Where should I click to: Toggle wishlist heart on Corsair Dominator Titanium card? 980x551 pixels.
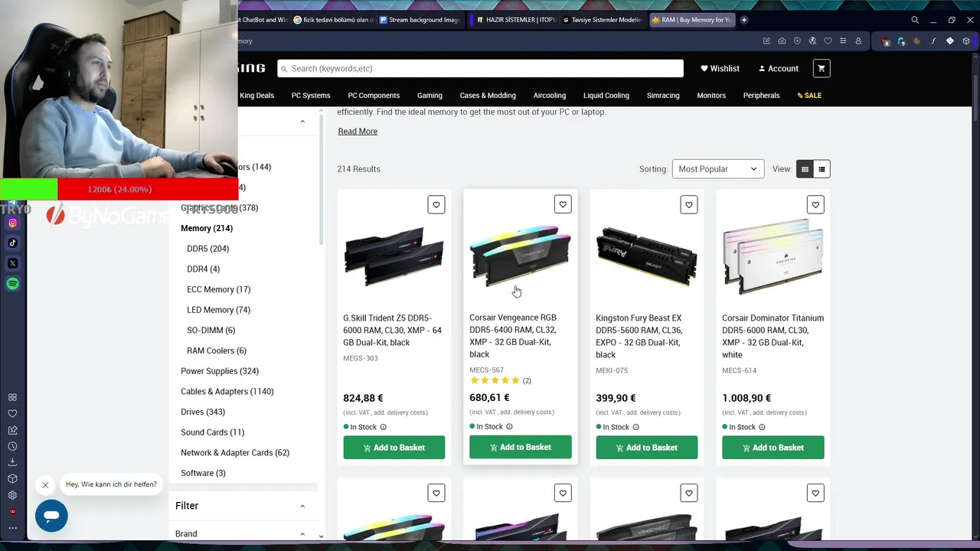click(x=815, y=204)
